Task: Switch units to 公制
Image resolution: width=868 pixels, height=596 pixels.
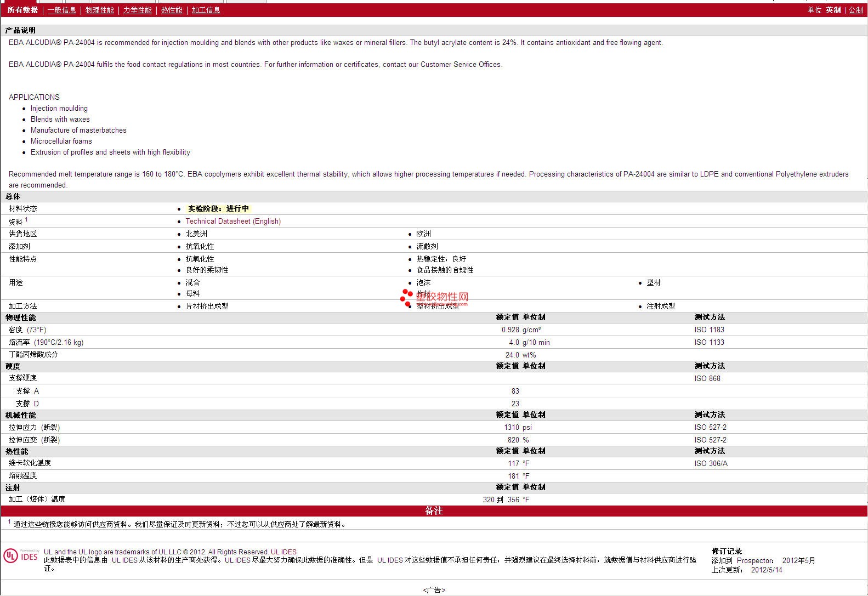Action: [x=856, y=10]
